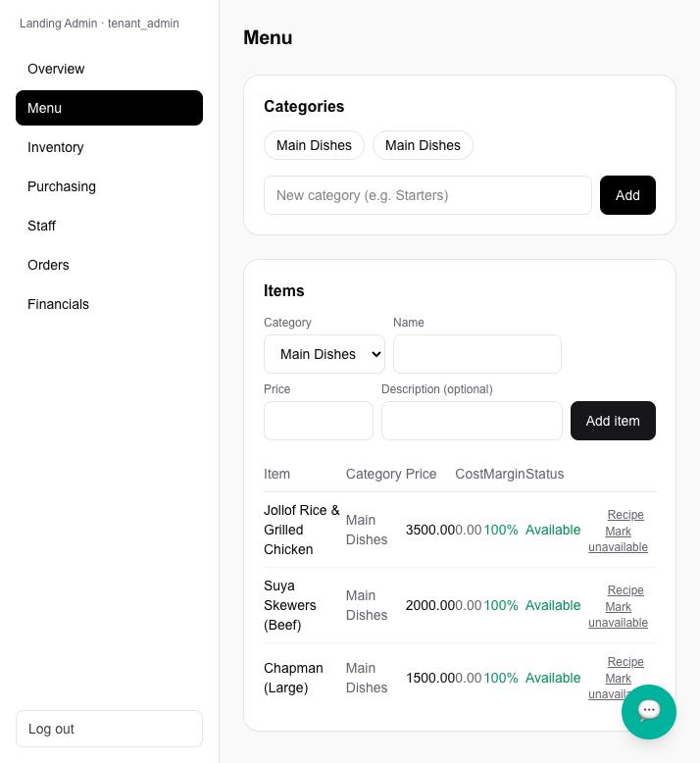Mark Jollof Rice & Grilled Chicken unavailable
This screenshot has width=700, height=763.
click(618, 539)
